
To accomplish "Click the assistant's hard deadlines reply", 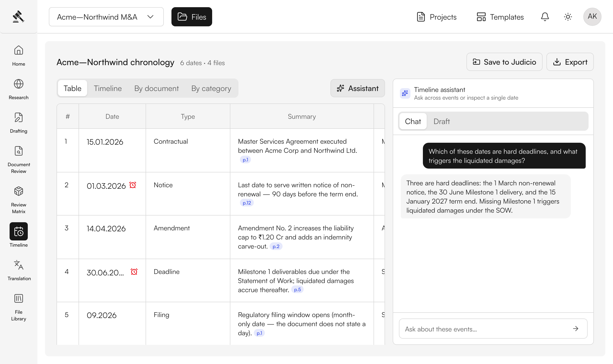I will tap(486, 196).
